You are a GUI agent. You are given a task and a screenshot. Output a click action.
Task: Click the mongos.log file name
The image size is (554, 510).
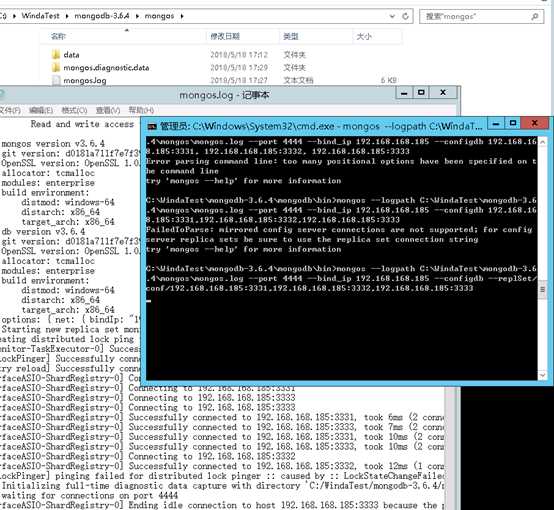[x=85, y=81]
